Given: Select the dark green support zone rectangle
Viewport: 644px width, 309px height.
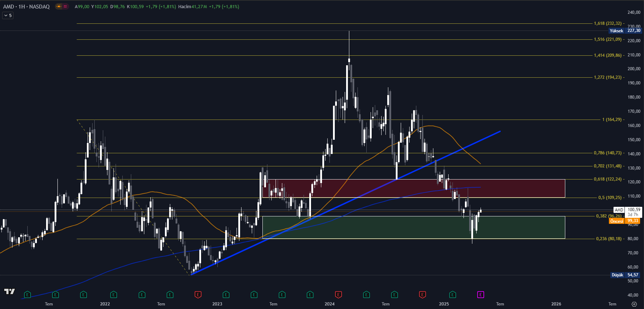Looking at the screenshot, I should pyautogui.click(x=413, y=227).
